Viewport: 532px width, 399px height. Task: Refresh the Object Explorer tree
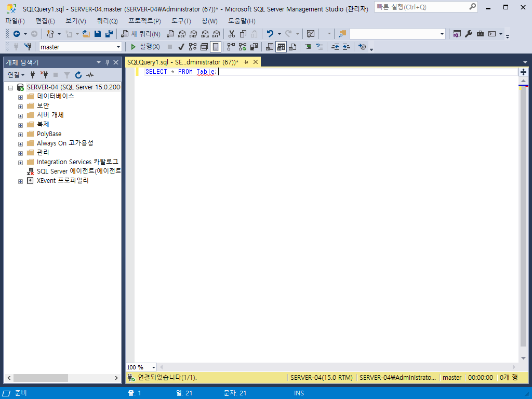pyautogui.click(x=78, y=75)
